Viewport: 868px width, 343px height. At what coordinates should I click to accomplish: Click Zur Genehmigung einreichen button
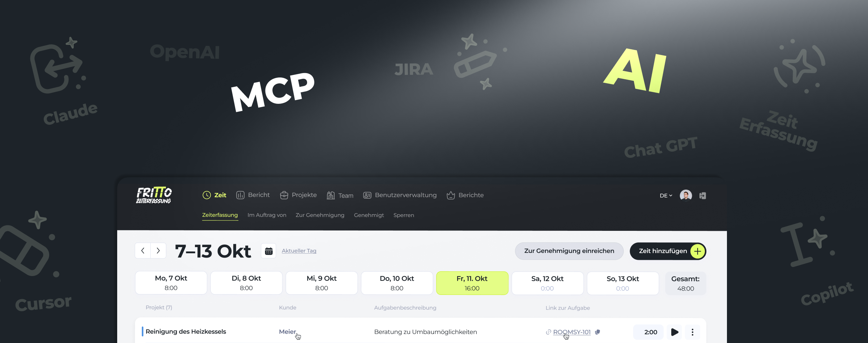pos(569,251)
